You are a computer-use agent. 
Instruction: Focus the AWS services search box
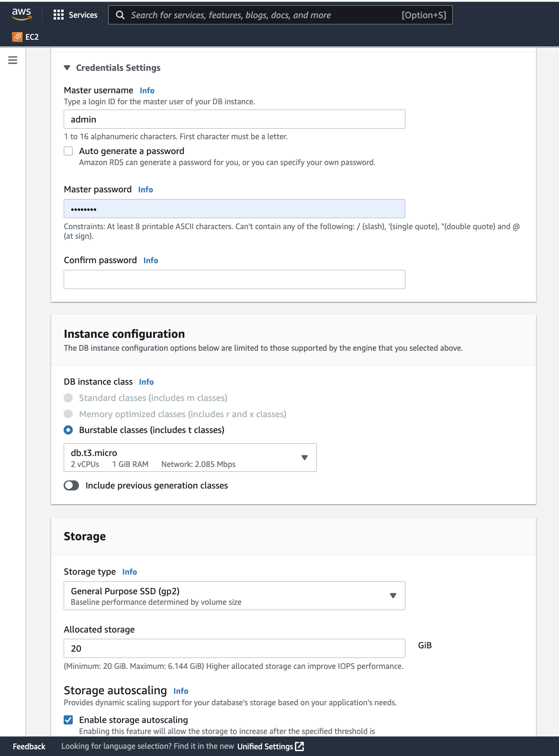tap(263, 15)
